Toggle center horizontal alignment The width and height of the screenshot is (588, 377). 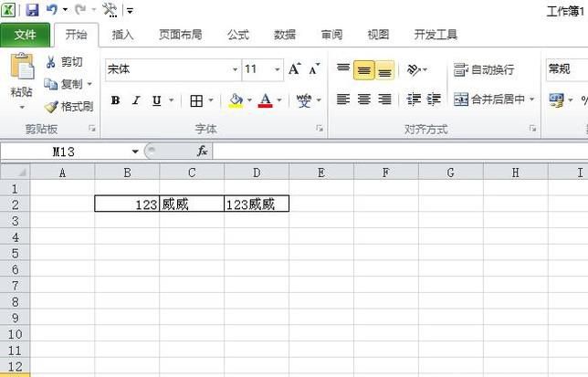(x=363, y=99)
